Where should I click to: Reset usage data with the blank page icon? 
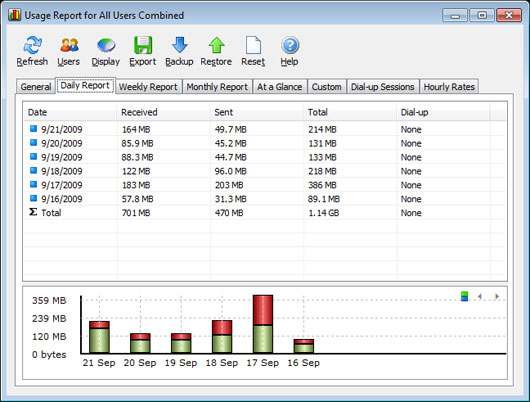[253, 45]
